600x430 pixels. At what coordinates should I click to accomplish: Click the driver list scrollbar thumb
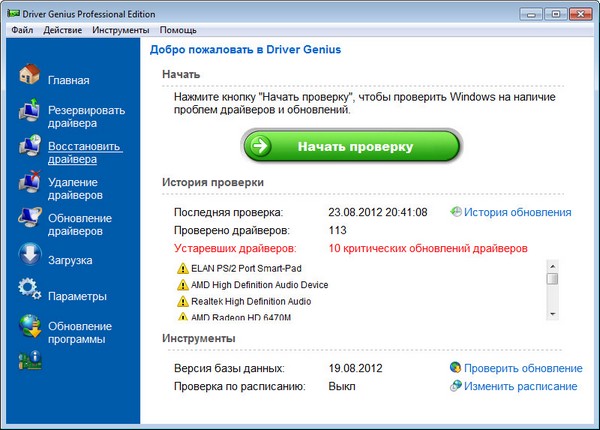coord(552,279)
